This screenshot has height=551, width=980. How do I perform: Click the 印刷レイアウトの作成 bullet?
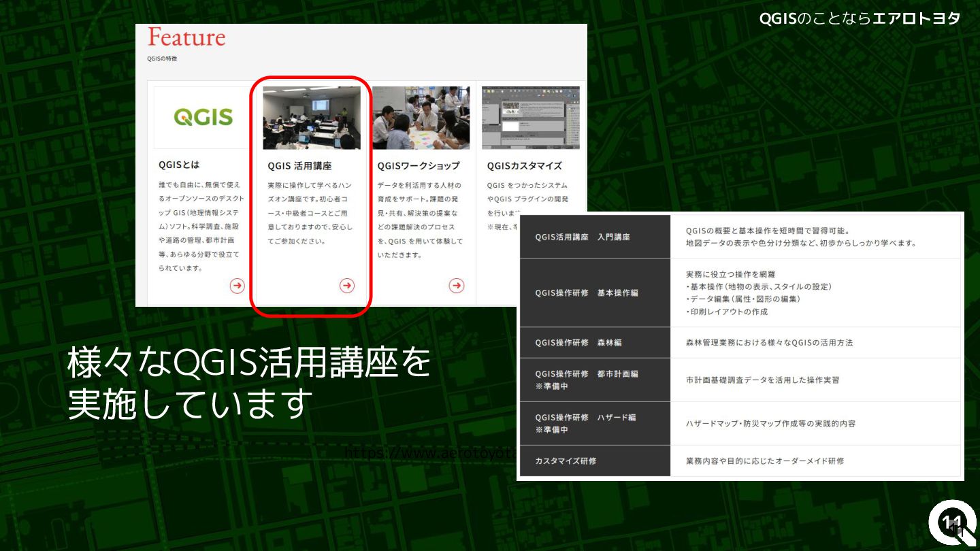point(727,312)
